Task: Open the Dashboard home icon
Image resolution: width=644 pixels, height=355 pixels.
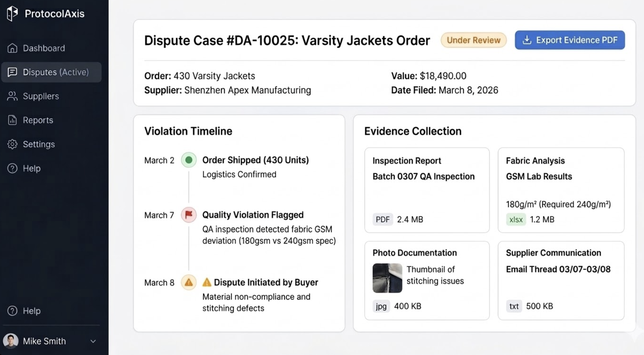Action: (x=12, y=48)
